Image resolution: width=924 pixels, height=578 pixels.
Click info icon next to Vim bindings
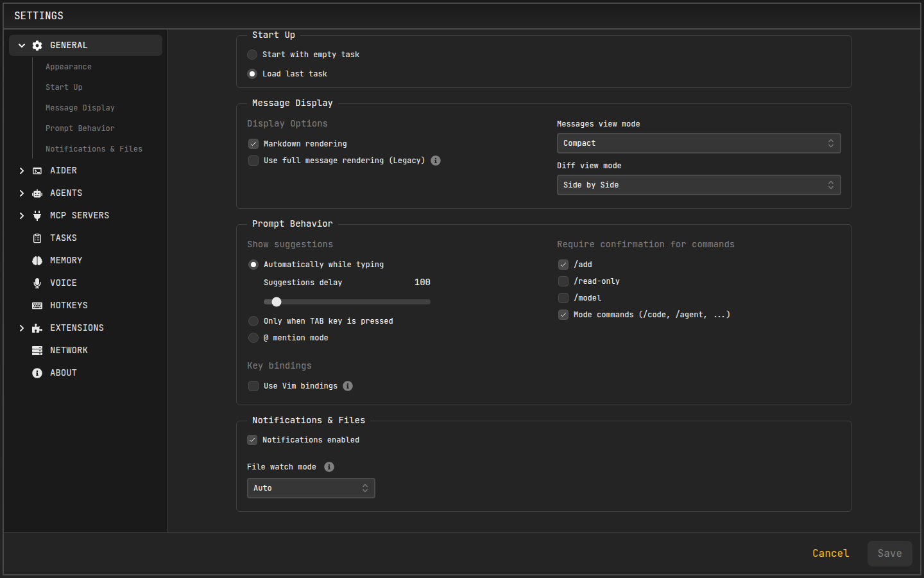tap(348, 386)
